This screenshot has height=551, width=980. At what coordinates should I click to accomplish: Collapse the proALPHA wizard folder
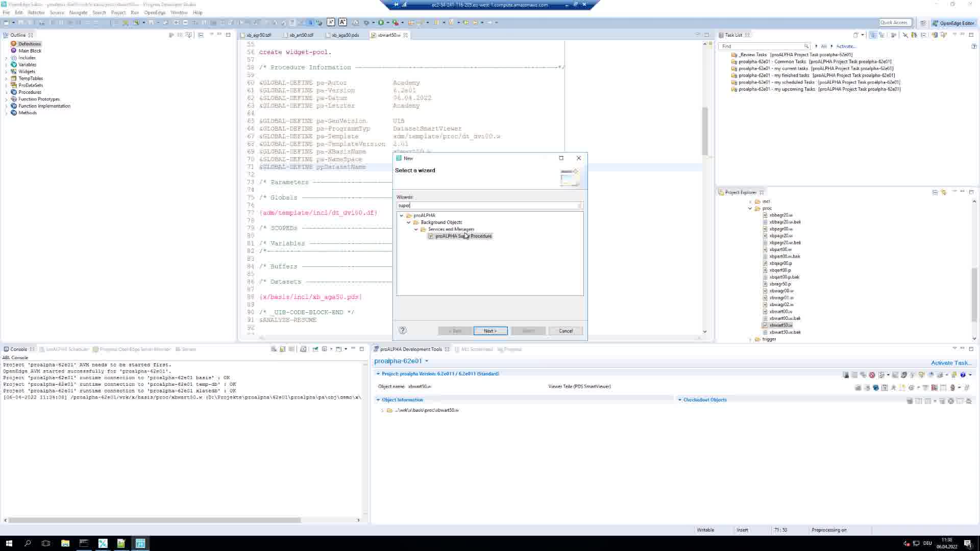402,215
